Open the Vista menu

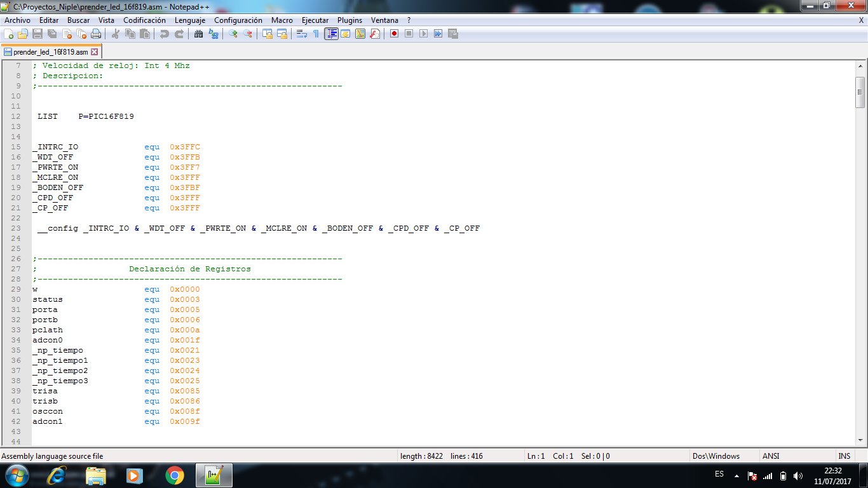(107, 20)
